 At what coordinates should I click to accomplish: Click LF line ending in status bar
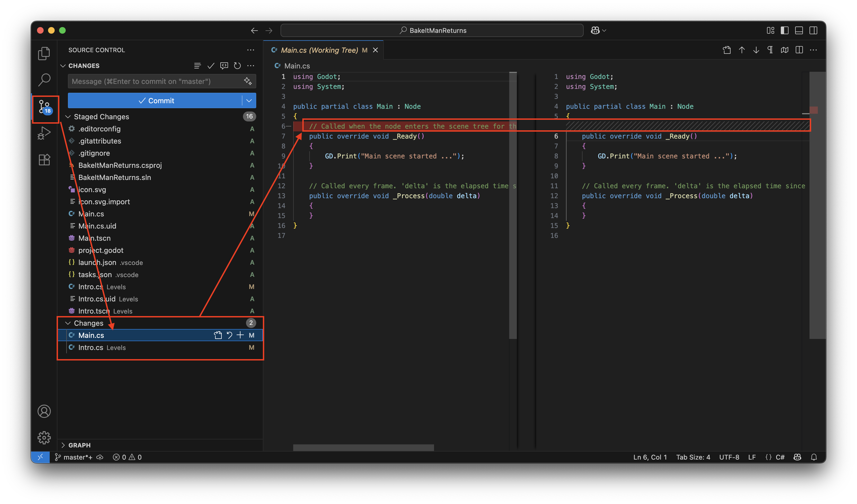[x=752, y=457]
